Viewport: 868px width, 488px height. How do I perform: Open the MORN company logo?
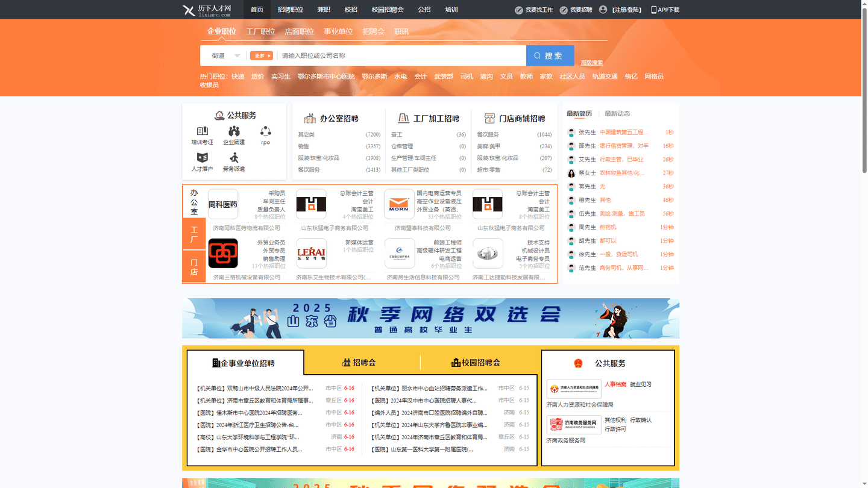click(x=399, y=204)
